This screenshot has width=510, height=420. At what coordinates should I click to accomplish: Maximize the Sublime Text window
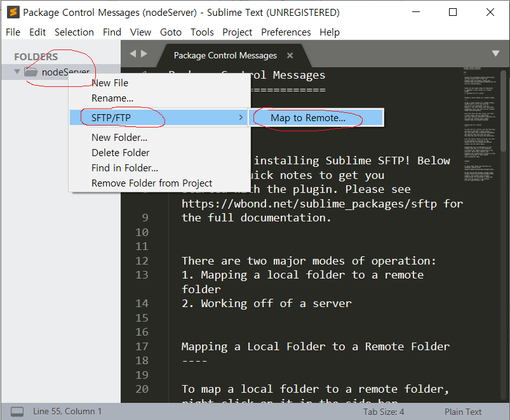click(453, 12)
